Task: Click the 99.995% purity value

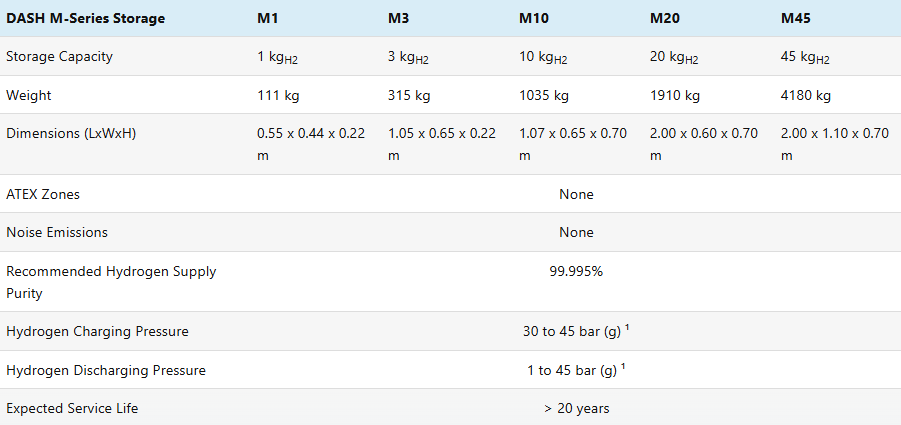Action: point(576,272)
